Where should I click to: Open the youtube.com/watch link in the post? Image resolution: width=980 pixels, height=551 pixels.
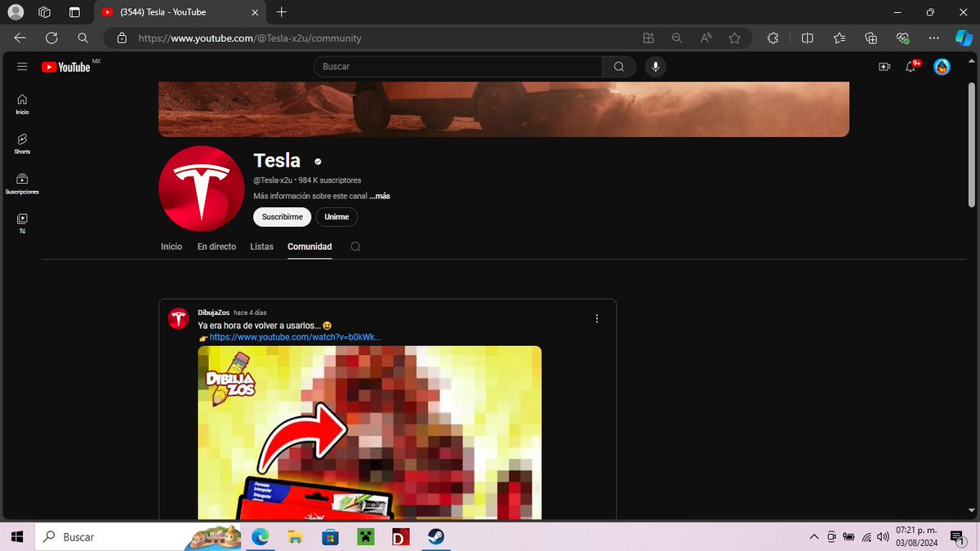pyautogui.click(x=296, y=337)
